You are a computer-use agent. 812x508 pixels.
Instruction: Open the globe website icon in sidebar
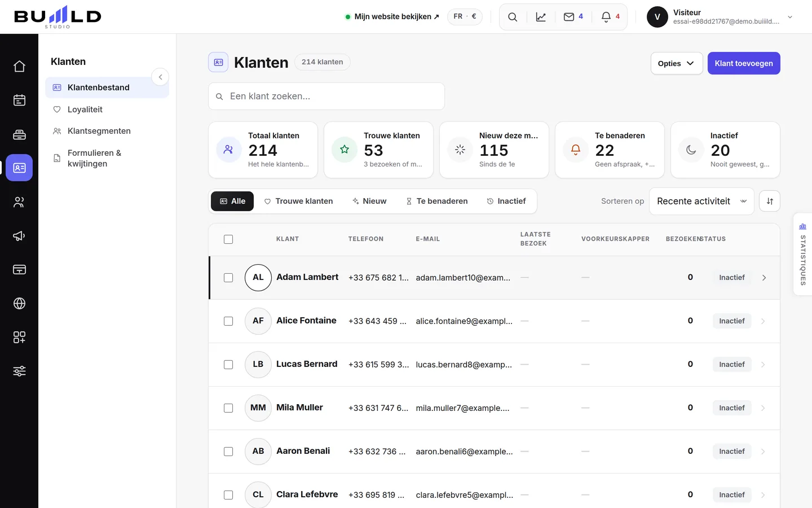click(x=19, y=304)
